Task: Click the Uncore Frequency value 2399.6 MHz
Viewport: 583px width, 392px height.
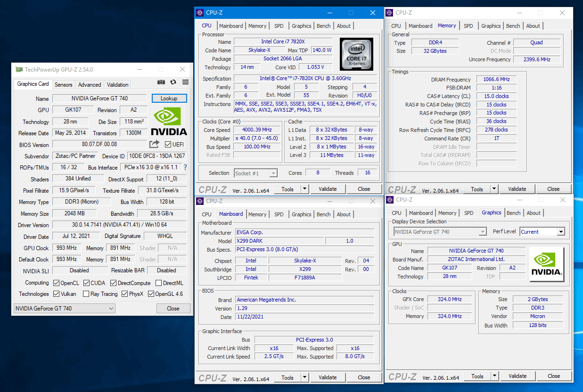Action: pos(537,59)
